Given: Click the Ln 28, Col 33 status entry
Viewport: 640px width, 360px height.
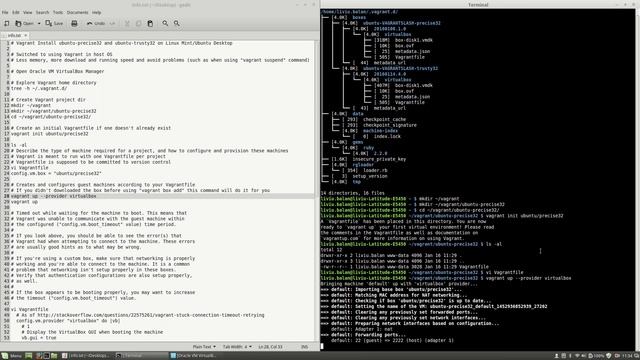Looking at the screenshot, I should point(270,347).
